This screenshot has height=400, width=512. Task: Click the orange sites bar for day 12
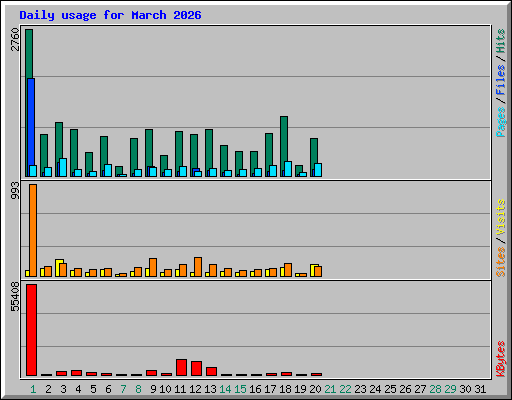(x=198, y=267)
